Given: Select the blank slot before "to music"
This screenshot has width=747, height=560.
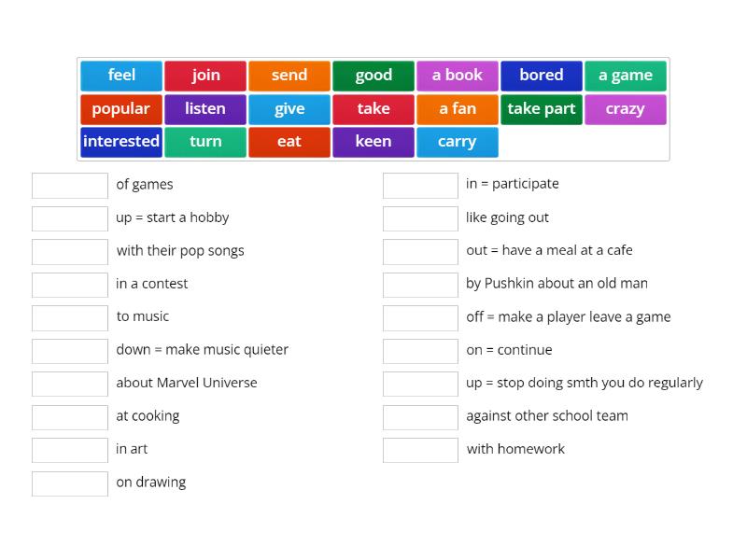Looking at the screenshot, I should [70, 317].
